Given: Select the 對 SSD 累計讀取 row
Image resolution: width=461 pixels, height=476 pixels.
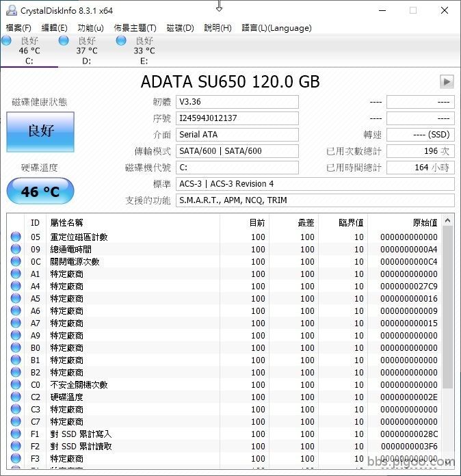Looking at the screenshot, I should pos(224,446).
